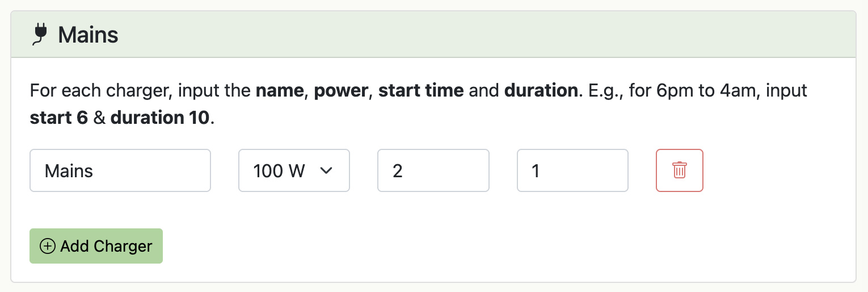Delete the Mains charger with the trash icon
This screenshot has height=292, width=868.
(x=679, y=170)
